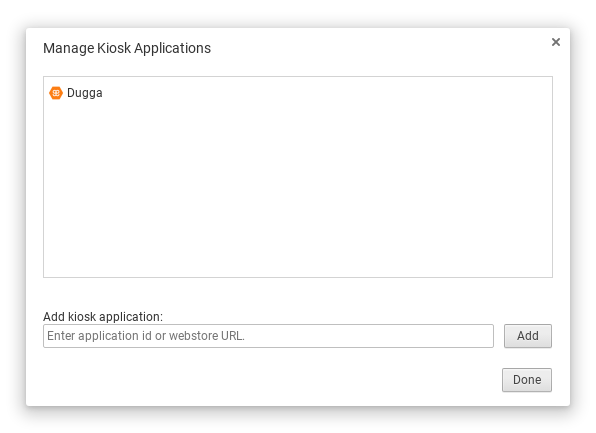Image resolution: width=596 pixels, height=433 pixels.
Task: Click the Done button
Action: [x=527, y=379]
